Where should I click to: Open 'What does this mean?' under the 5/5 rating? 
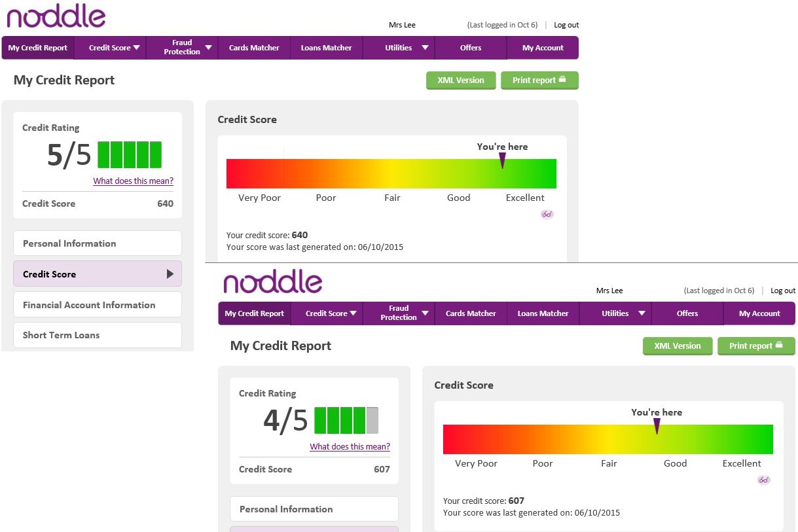134,181
